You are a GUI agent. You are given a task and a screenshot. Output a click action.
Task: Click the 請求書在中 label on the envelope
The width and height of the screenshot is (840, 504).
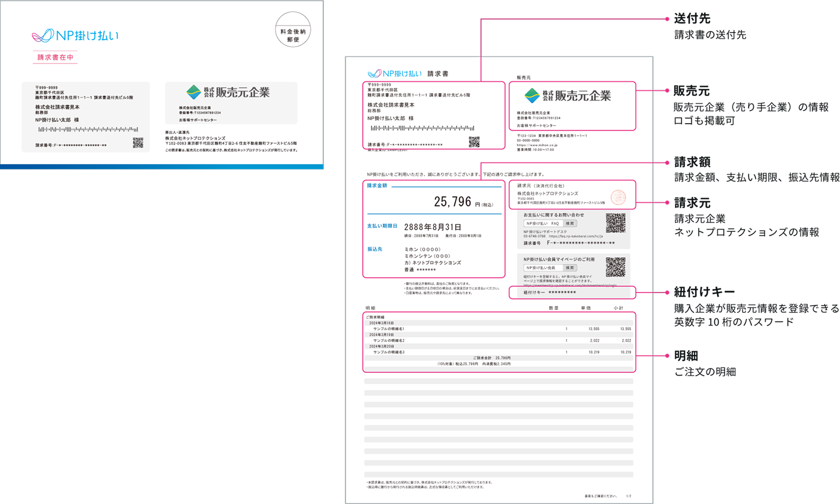pos(55,57)
